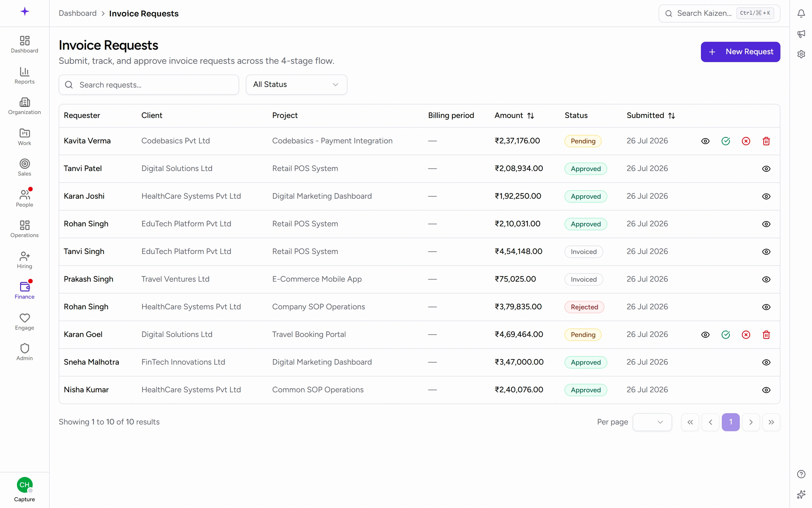812x508 pixels.
Task: Click Pending status of Kavita Verma
Action: click(583, 141)
